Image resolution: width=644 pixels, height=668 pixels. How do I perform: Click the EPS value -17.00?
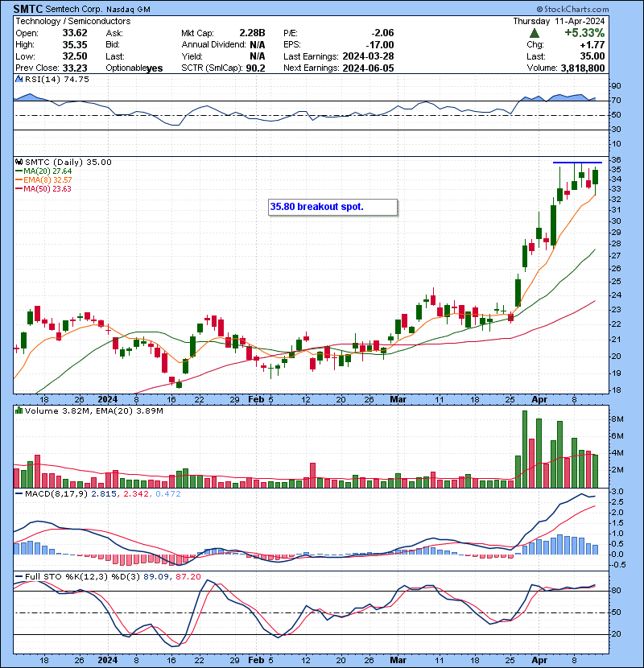(x=380, y=45)
